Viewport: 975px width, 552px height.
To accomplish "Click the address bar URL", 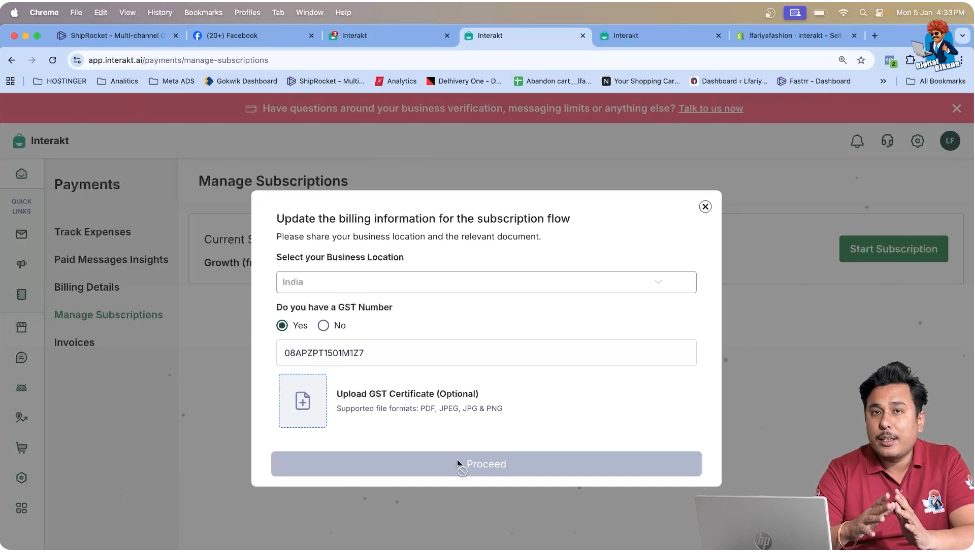I will pos(178,60).
